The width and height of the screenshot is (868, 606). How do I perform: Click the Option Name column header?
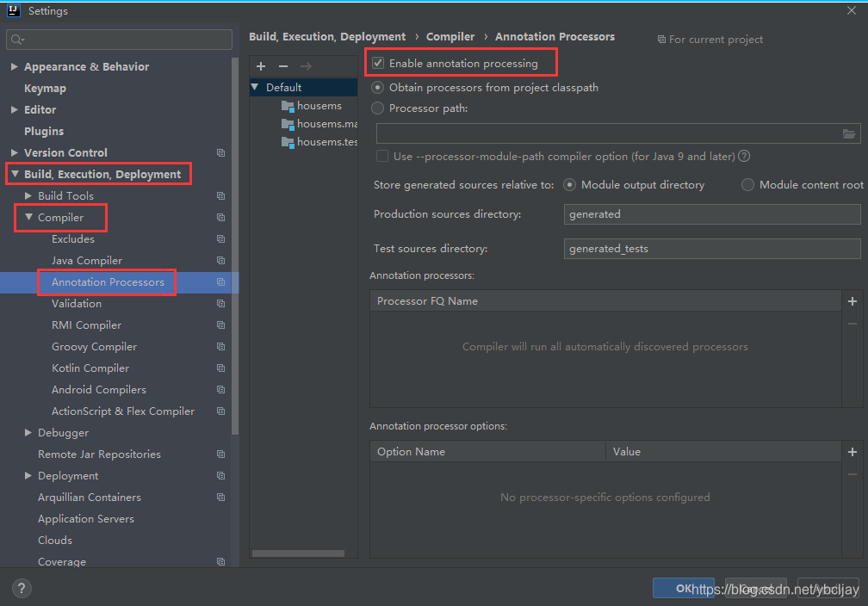pyautogui.click(x=487, y=452)
